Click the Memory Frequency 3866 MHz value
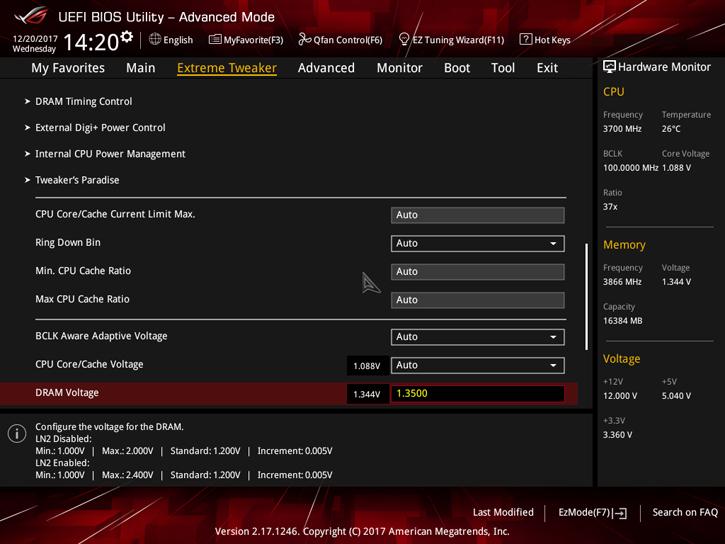 (622, 282)
